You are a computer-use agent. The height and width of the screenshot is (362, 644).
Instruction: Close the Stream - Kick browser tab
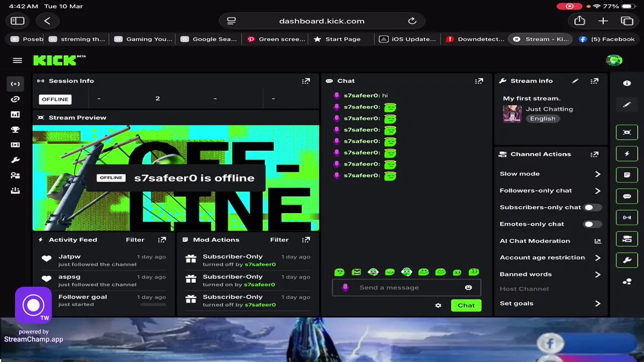(x=516, y=39)
